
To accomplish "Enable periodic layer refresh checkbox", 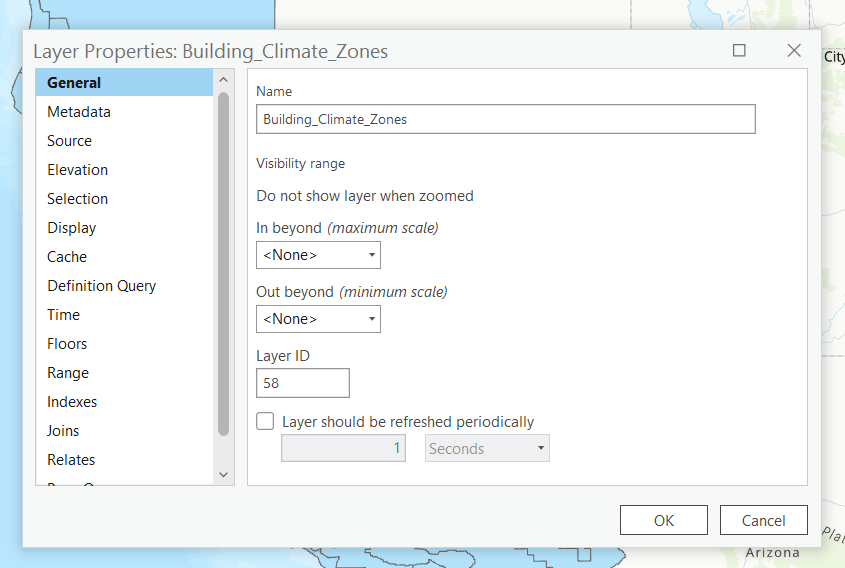I will [265, 422].
